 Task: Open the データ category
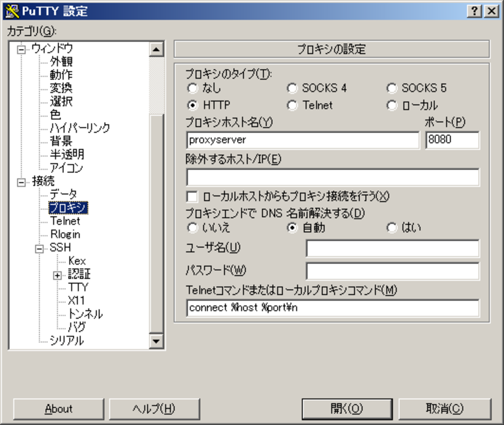tap(63, 194)
